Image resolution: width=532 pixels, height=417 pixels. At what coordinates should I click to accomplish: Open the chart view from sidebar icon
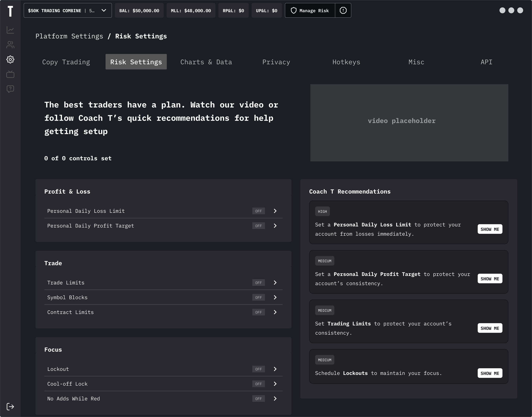pos(10,30)
